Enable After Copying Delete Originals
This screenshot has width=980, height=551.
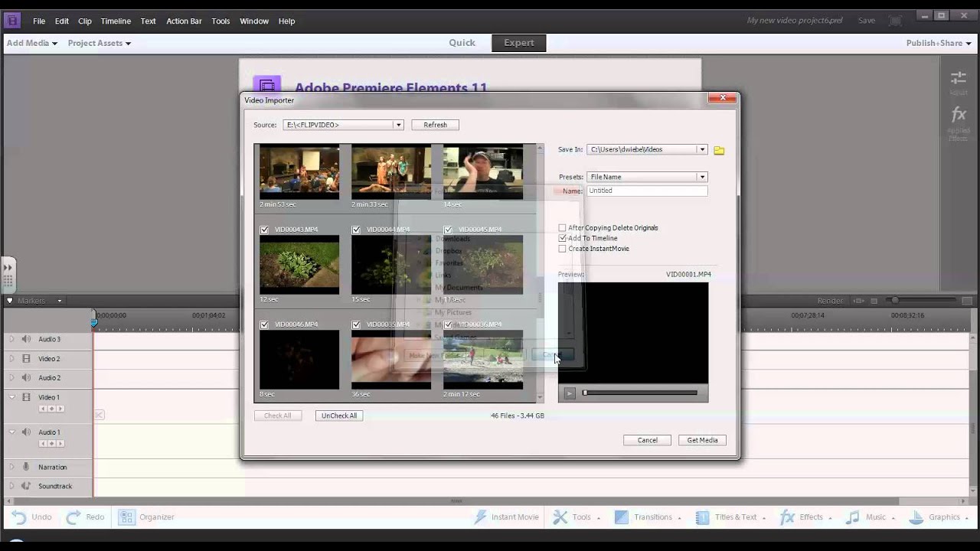[x=562, y=228]
